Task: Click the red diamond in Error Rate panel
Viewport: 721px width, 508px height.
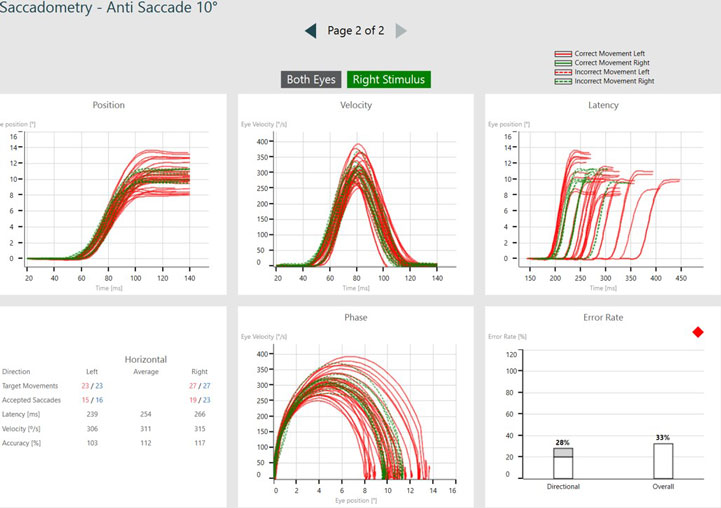Action: pos(697,333)
